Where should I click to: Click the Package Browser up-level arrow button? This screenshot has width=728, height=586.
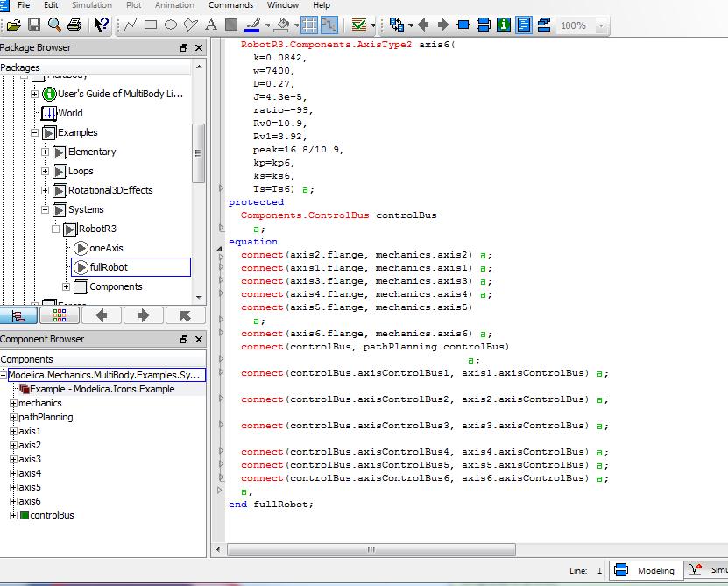coord(185,316)
